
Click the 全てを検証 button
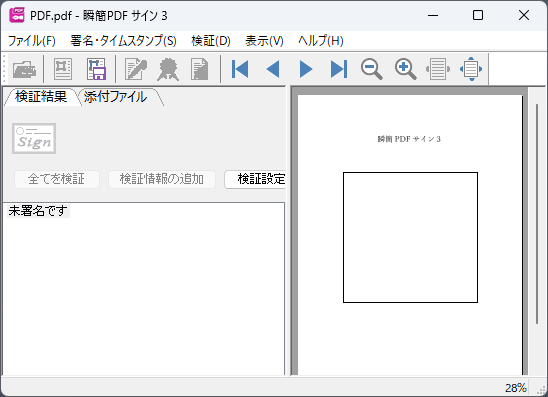pos(57,179)
